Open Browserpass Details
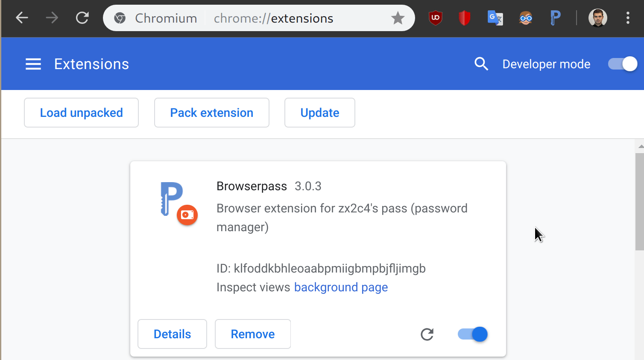 coord(172,334)
